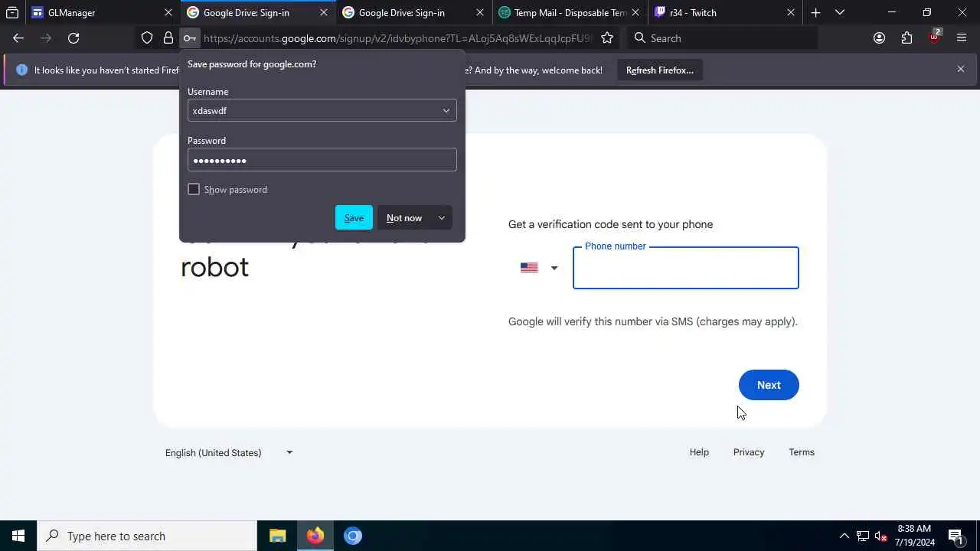Toggle the Show password checkbox
980x551 pixels.
[x=194, y=189]
